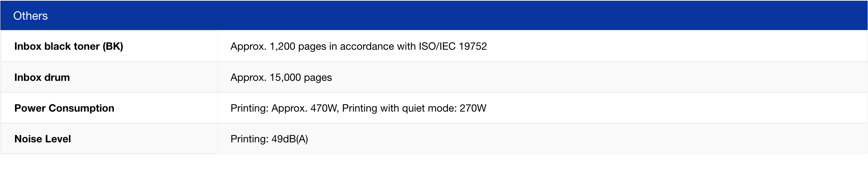Click 'Printing:' in the Noise Level value
The width and height of the screenshot is (868, 186).
tap(249, 139)
